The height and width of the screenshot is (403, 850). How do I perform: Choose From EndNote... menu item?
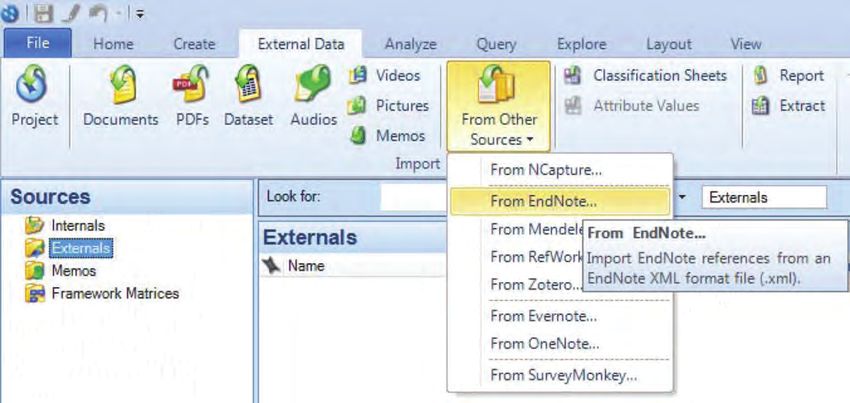(560, 201)
